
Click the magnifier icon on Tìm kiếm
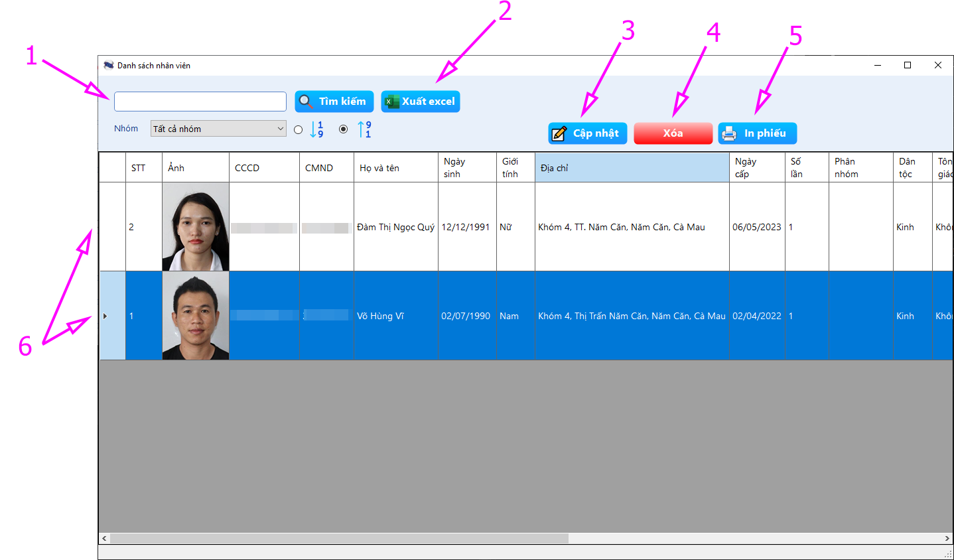305,102
